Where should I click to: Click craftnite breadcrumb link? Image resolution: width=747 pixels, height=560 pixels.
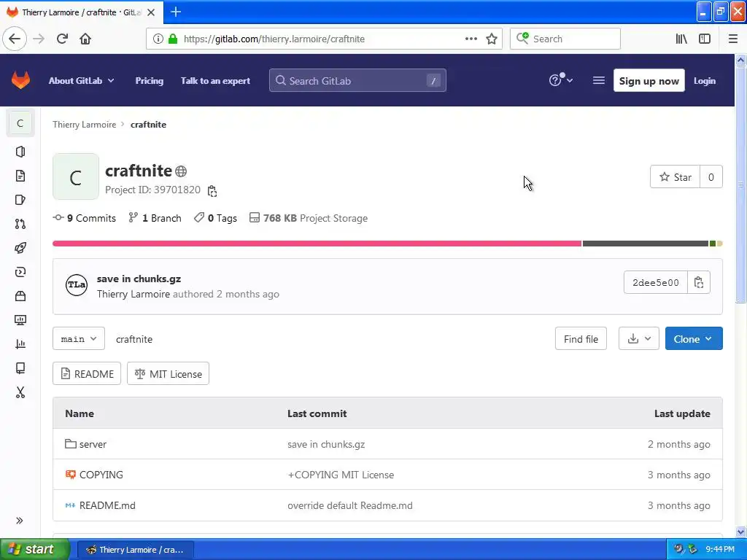pyautogui.click(x=148, y=124)
